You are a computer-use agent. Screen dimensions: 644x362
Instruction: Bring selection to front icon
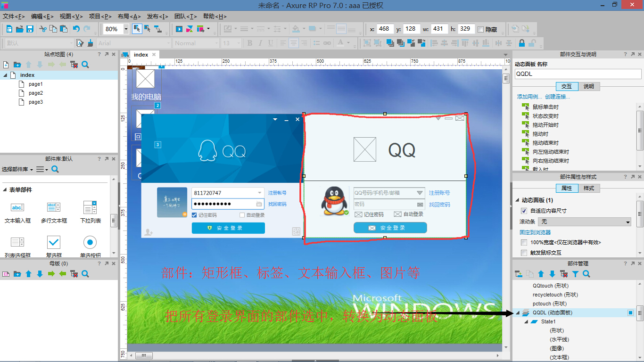point(389,43)
